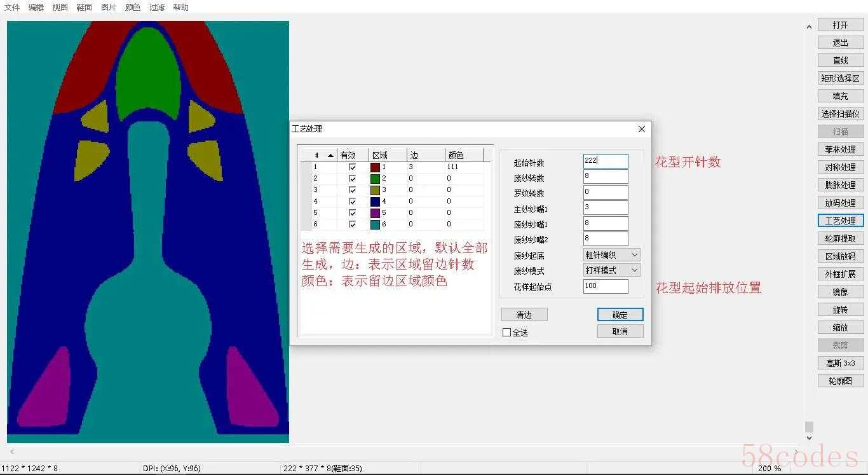Click the 确定 button in dialog
Viewport: 868px width, 475px height.
[620, 315]
